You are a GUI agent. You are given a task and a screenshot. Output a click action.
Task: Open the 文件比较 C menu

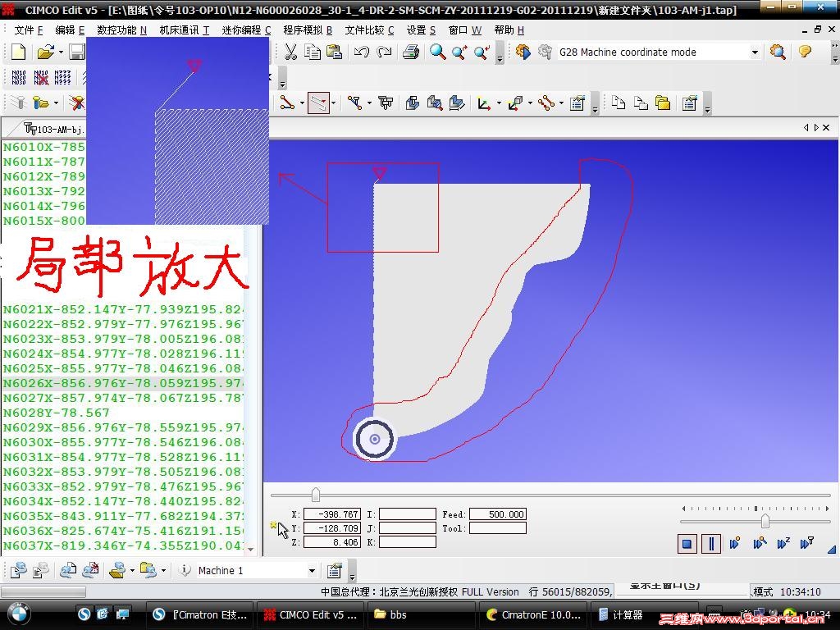pyautogui.click(x=370, y=30)
